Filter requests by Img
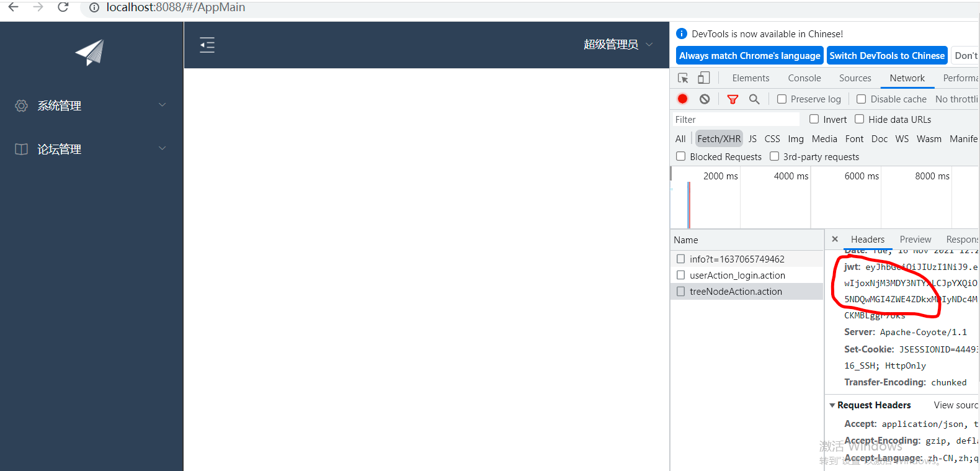 [796, 139]
